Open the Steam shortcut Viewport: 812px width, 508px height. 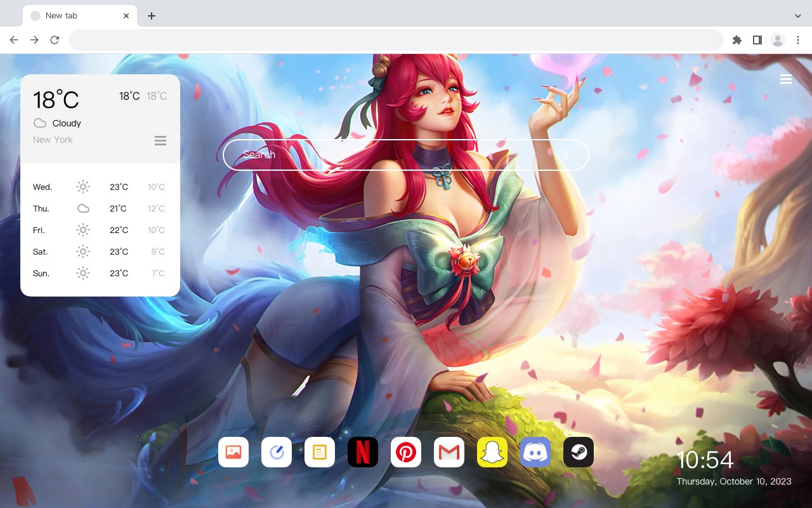coord(579,452)
